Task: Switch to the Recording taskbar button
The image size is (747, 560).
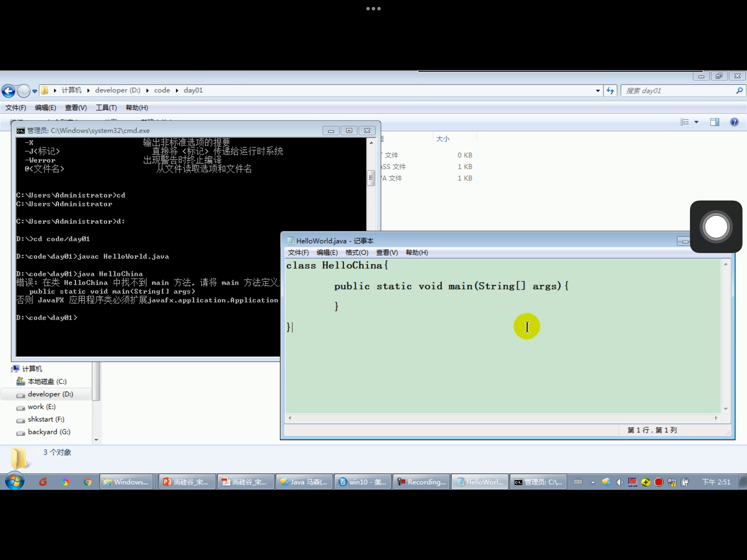Action: tap(421, 482)
